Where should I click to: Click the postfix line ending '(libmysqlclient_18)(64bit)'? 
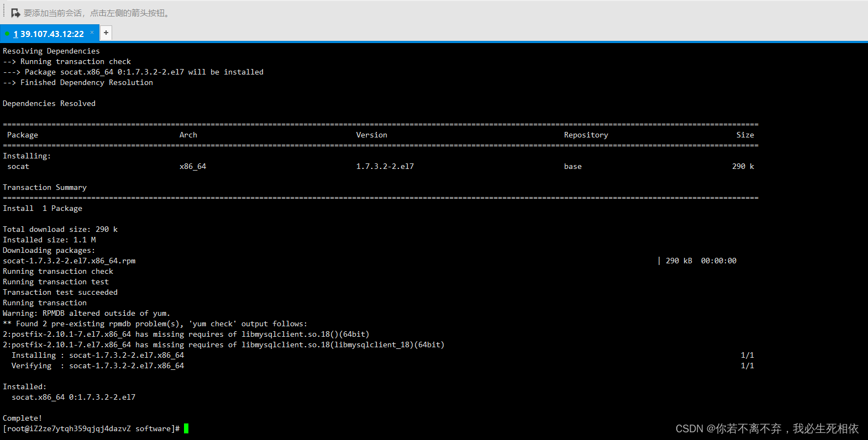(x=224, y=344)
